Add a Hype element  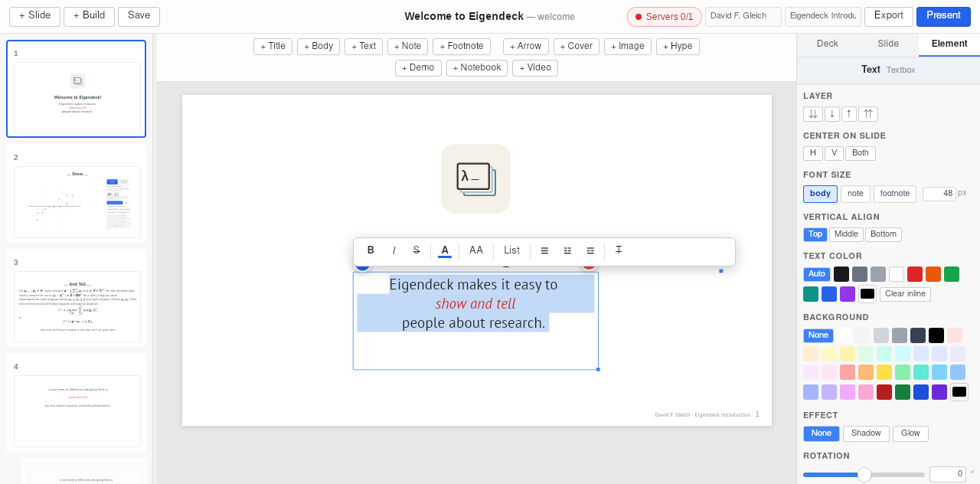click(x=678, y=47)
